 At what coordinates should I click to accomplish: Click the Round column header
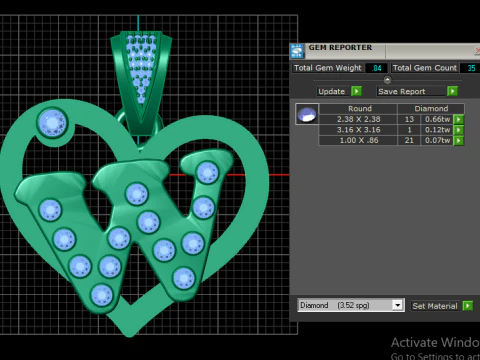[359, 109]
